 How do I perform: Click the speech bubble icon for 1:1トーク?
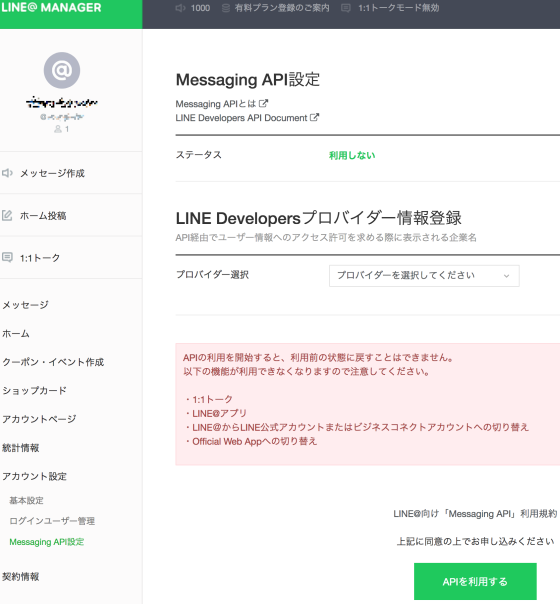point(7,257)
